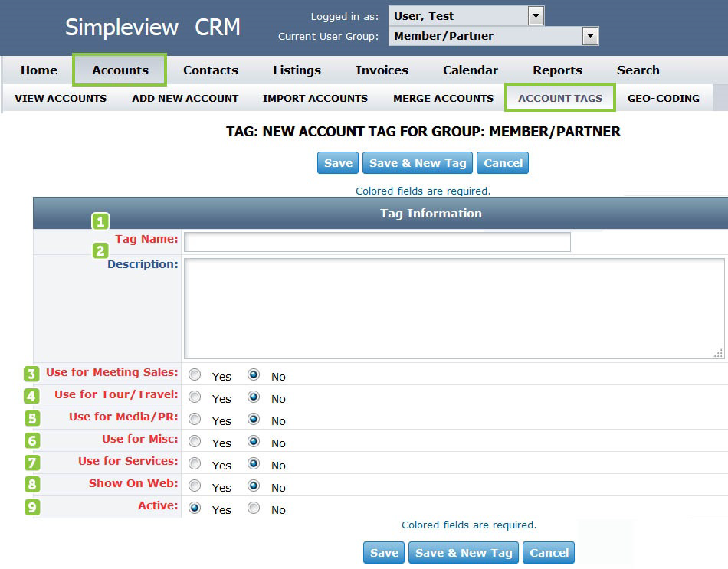Choose No for Use for Misc

click(x=254, y=441)
